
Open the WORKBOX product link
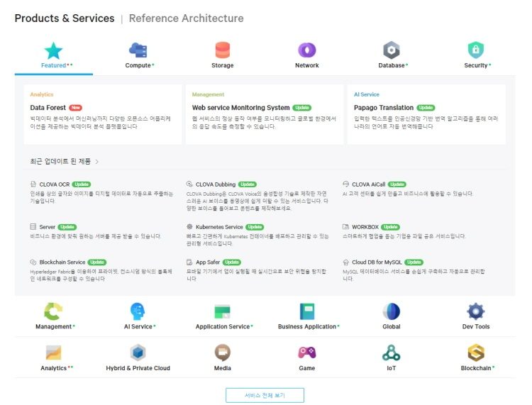click(365, 226)
